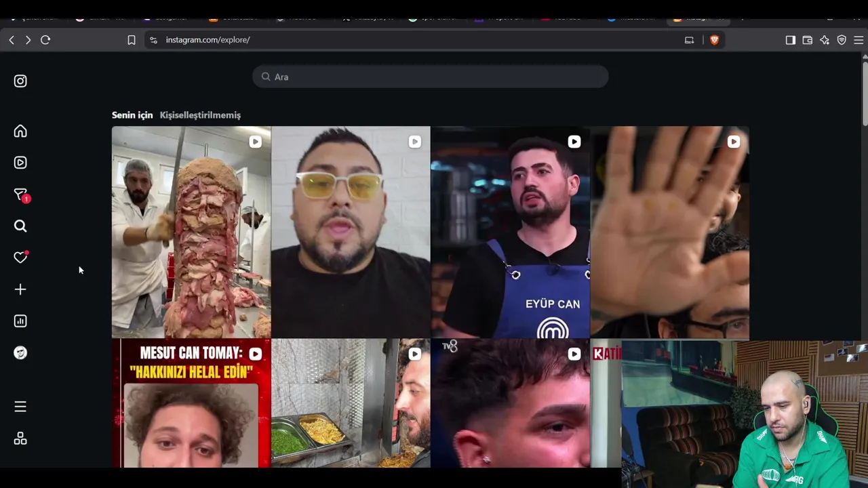868x488 pixels.
Task: Go to the Instagram Home feed icon
Action: point(20,131)
